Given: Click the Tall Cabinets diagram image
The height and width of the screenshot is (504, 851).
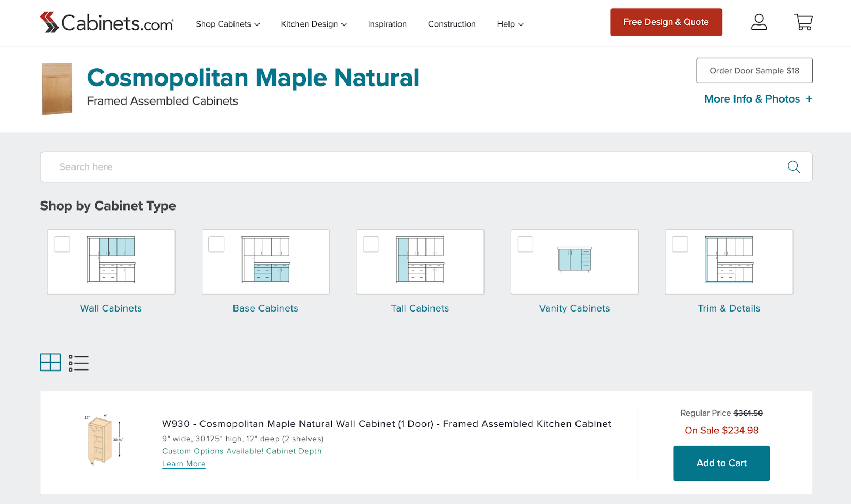Looking at the screenshot, I should point(420,259).
